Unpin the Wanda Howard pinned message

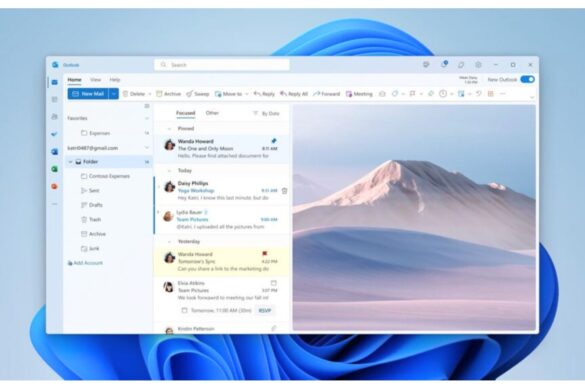click(x=273, y=141)
